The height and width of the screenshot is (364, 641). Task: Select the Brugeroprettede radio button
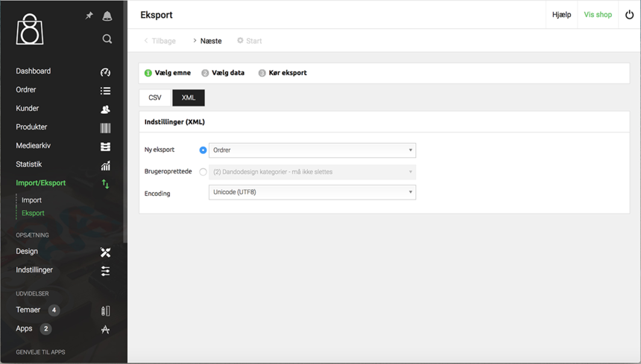coord(203,172)
